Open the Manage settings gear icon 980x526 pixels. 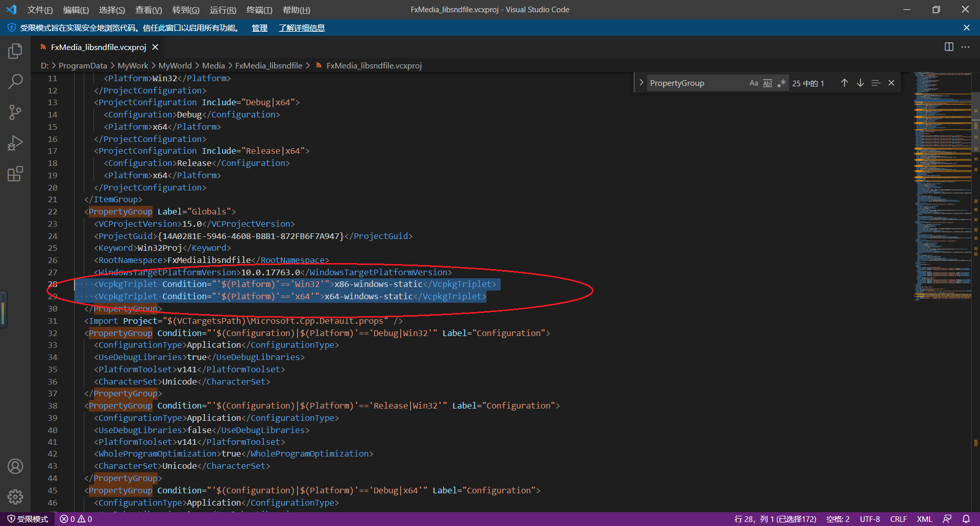(x=15, y=496)
